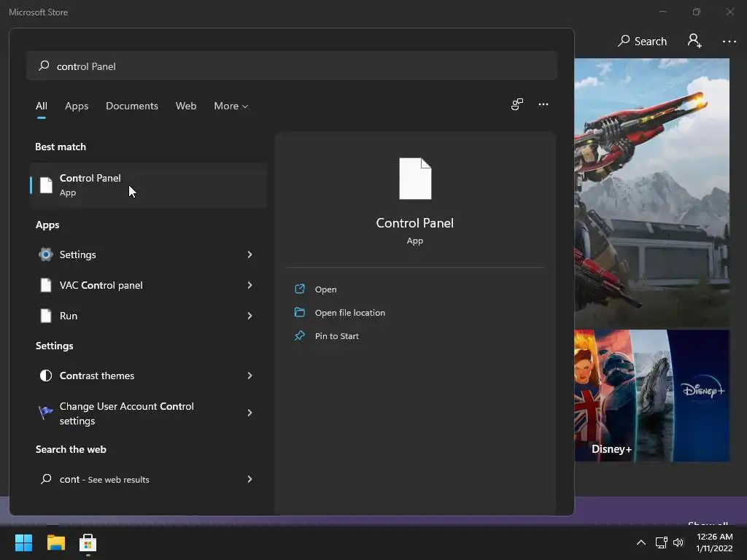Screen dimensions: 747x560
Task: Click the web search magnifier icon beside cont
Action: (46, 479)
